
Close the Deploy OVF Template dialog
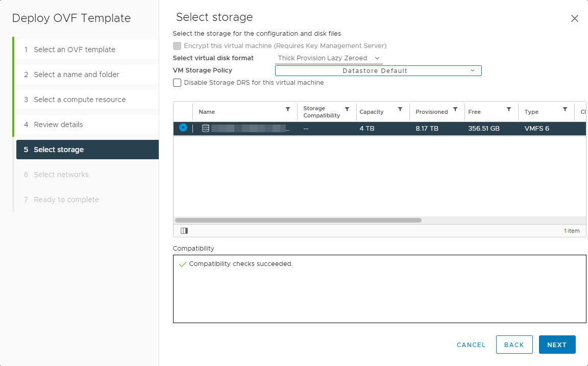point(574,18)
